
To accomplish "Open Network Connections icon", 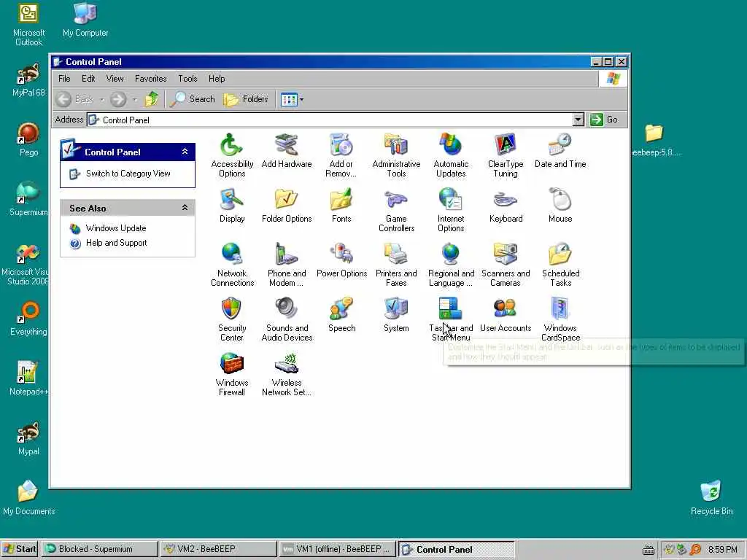I will coord(232,265).
